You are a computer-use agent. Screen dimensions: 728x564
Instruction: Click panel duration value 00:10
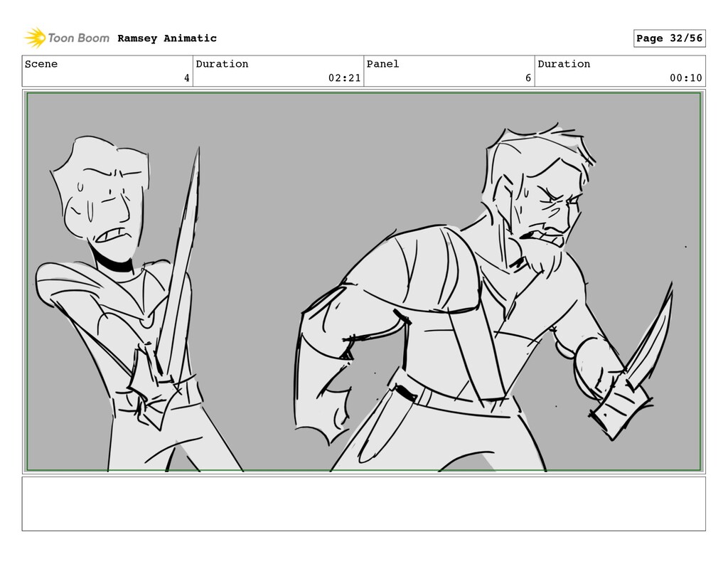(686, 78)
